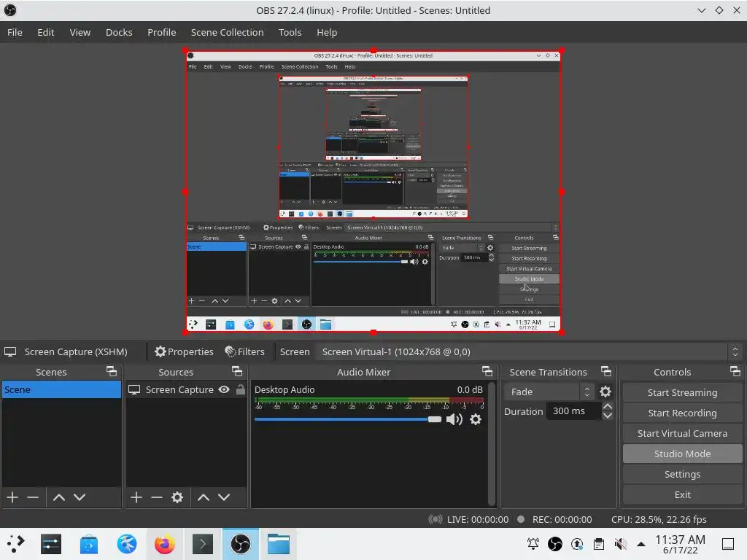Expand hidden system tray icons arrow

tap(641, 544)
